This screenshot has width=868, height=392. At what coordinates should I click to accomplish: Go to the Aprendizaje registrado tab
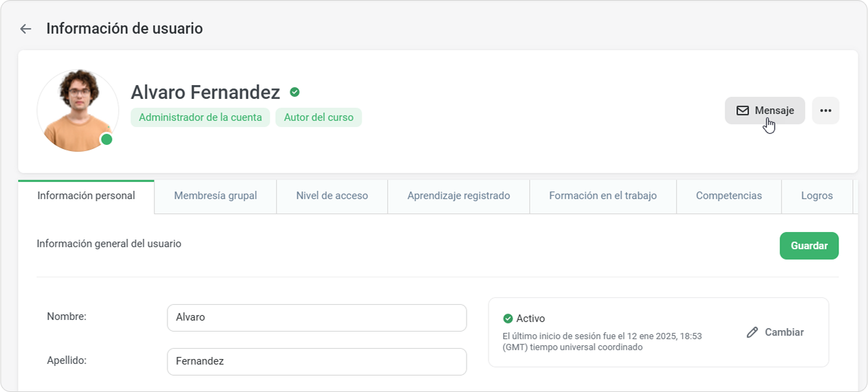click(x=458, y=196)
